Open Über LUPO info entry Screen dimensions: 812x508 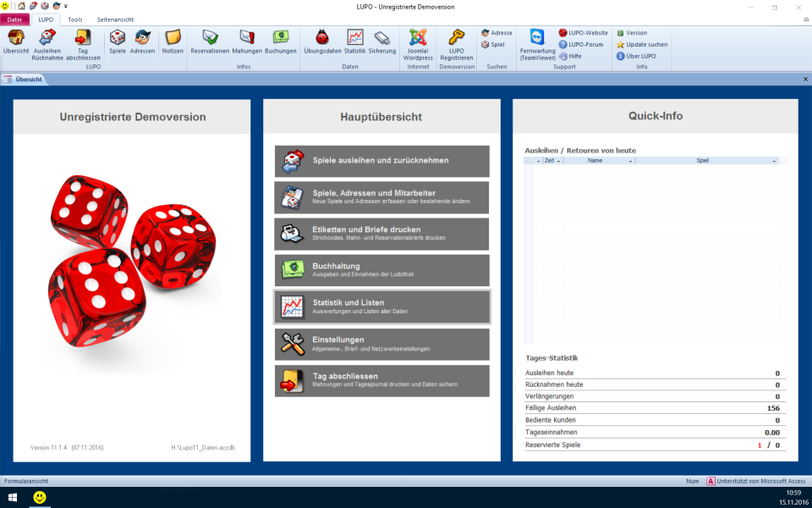tap(636, 56)
